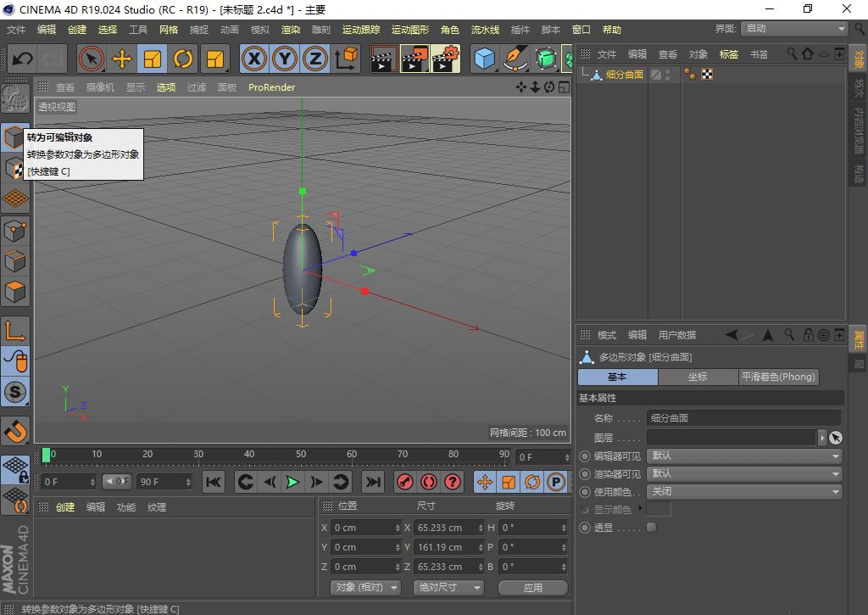Expand the 图层 arrow button
Screen dimensions: 868x615
coord(822,438)
